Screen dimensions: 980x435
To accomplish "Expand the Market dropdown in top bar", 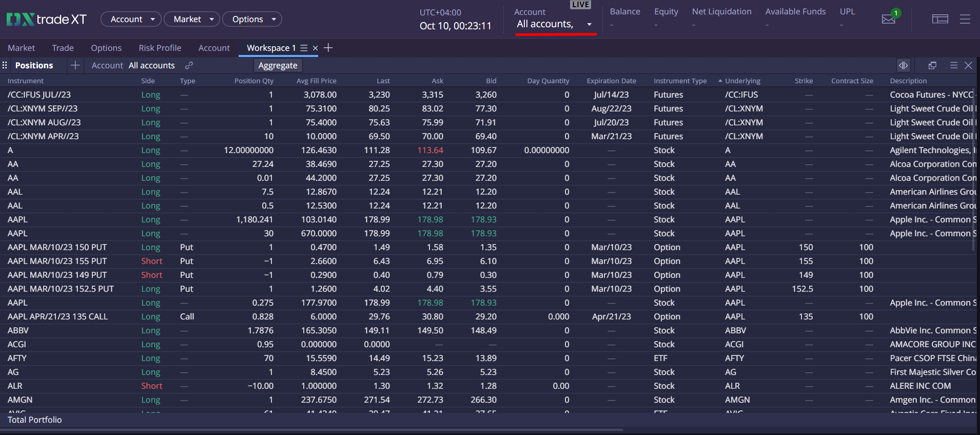I will pyautogui.click(x=192, y=19).
